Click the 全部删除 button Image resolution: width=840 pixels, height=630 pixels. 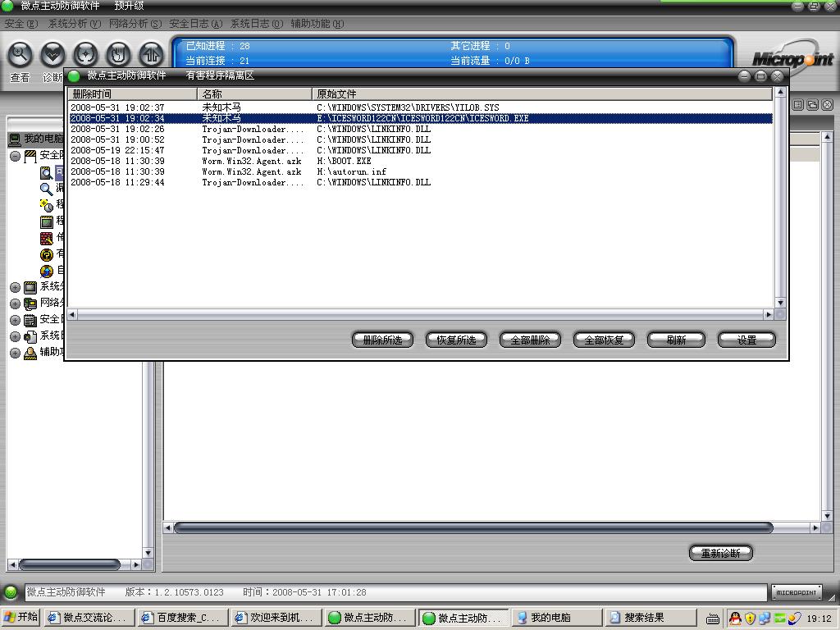pyautogui.click(x=531, y=340)
